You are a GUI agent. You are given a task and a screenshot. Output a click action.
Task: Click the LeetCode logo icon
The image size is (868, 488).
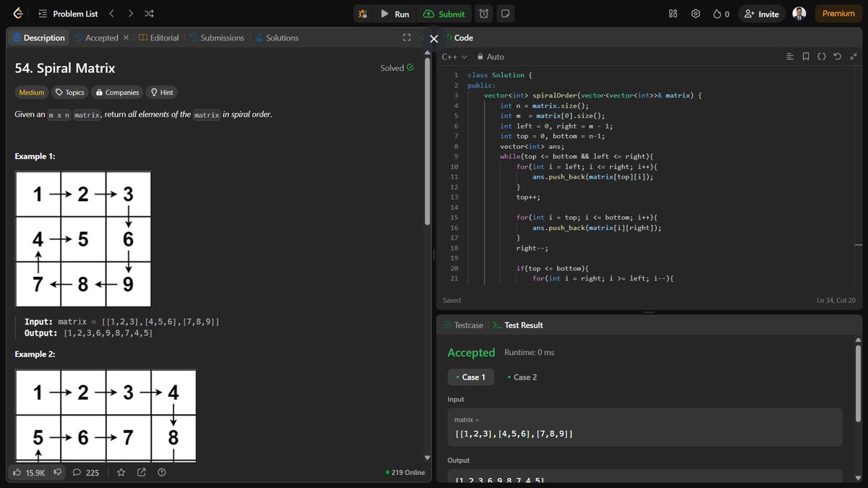(18, 14)
